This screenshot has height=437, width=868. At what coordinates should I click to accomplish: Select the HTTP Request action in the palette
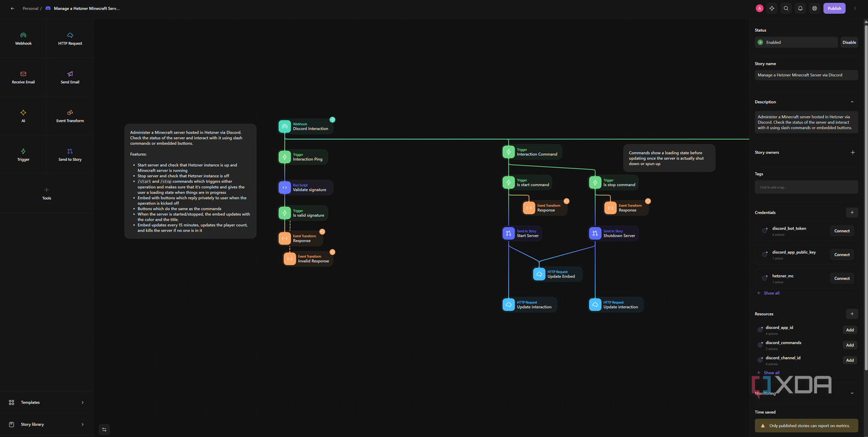click(x=70, y=39)
